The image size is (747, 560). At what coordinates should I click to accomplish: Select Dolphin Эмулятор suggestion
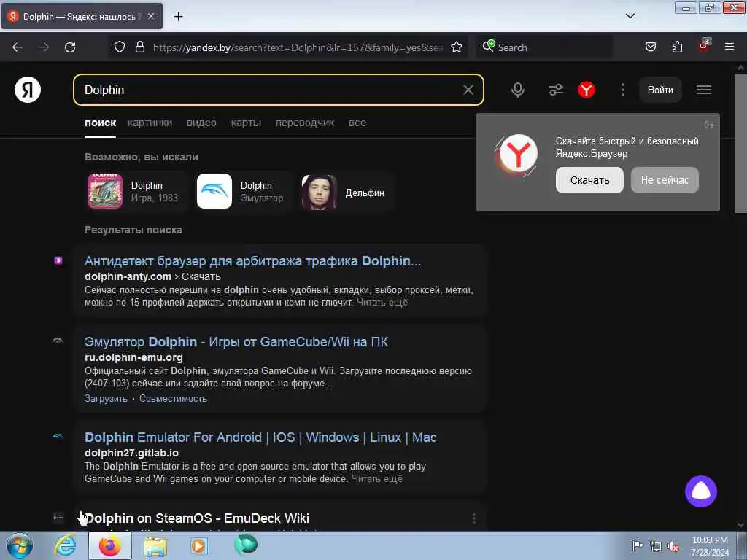(x=243, y=192)
